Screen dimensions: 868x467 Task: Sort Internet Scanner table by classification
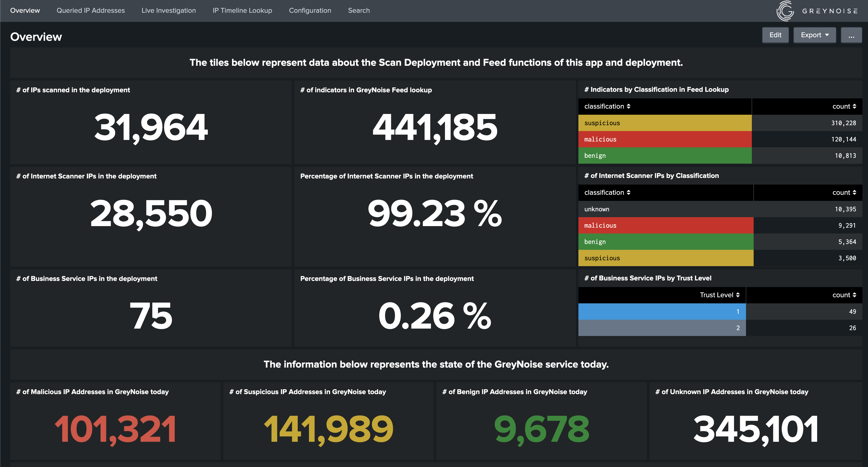click(x=607, y=192)
